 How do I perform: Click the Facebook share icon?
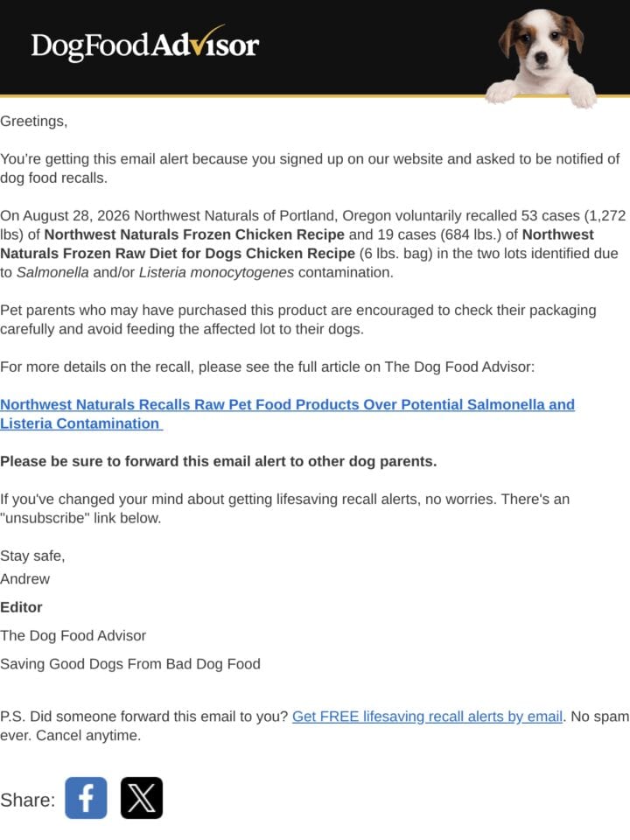click(86, 798)
